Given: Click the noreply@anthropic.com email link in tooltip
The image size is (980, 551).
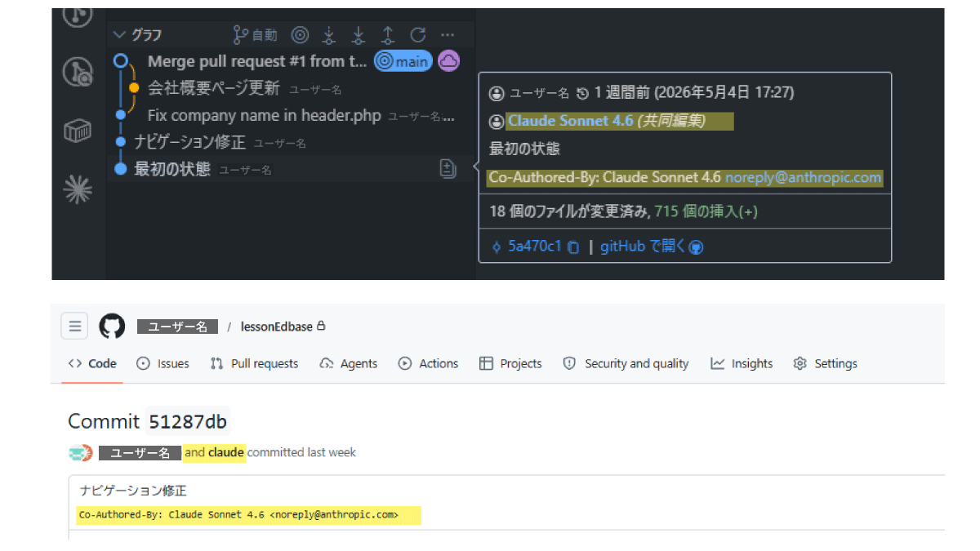Looking at the screenshot, I should pyautogui.click(x=804, y=177).
